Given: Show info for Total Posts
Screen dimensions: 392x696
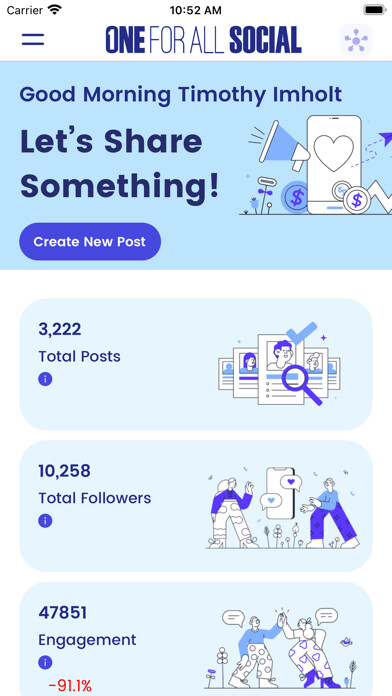Looking at the screenshot, I should [45, 379].
